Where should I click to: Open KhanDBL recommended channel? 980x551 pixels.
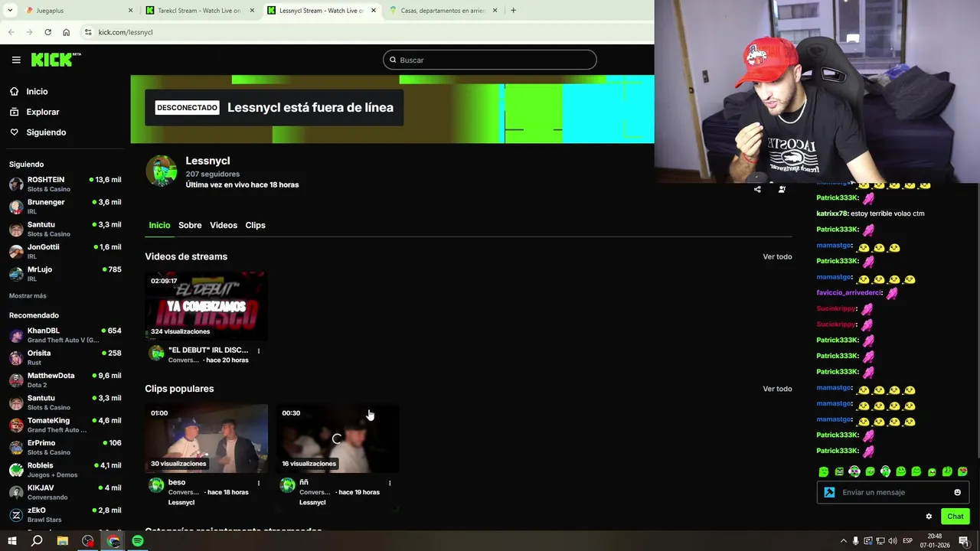65,335
